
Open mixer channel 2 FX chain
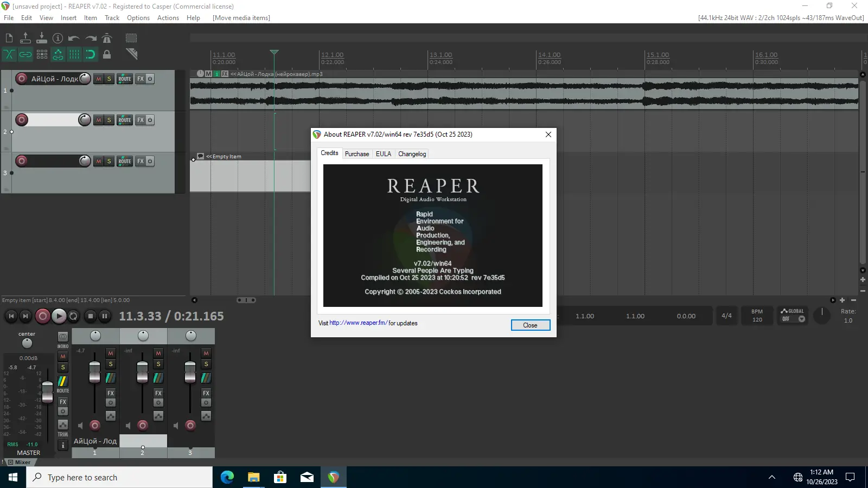[158, 393]
